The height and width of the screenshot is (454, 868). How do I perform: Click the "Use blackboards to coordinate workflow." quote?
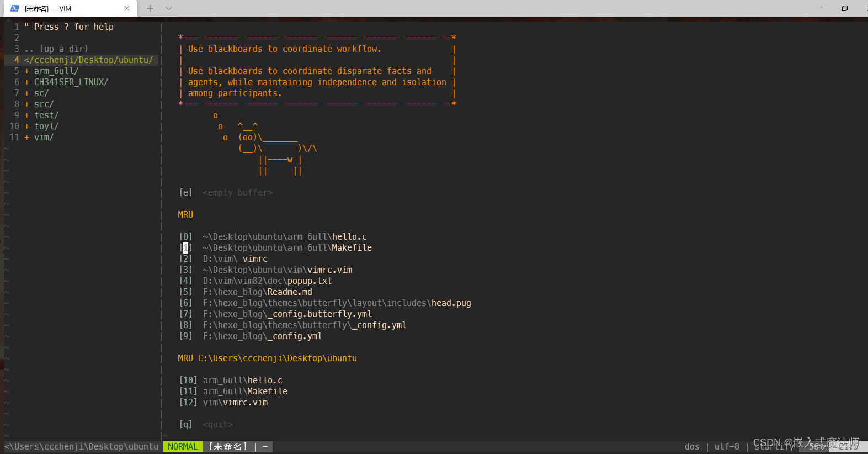284,49
